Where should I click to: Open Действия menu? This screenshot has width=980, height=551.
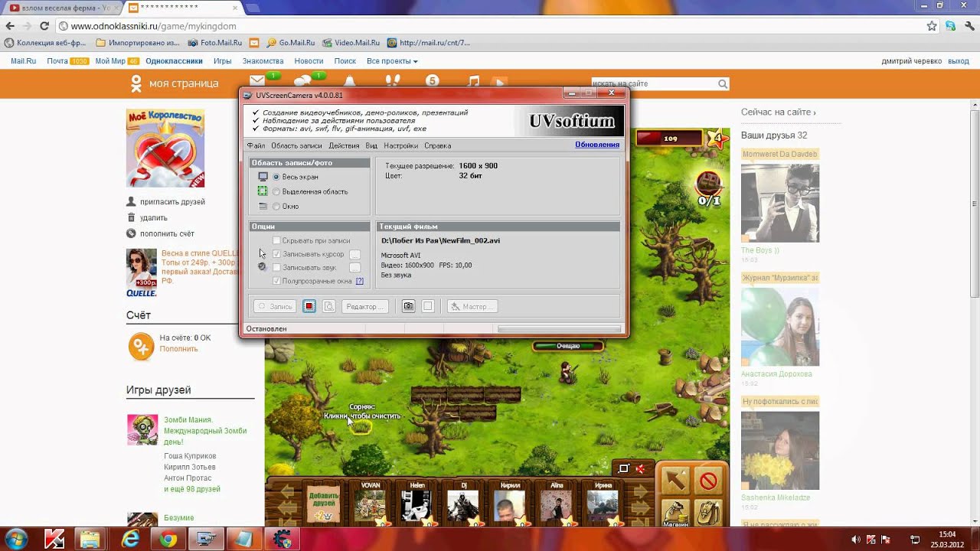[344, 145]
